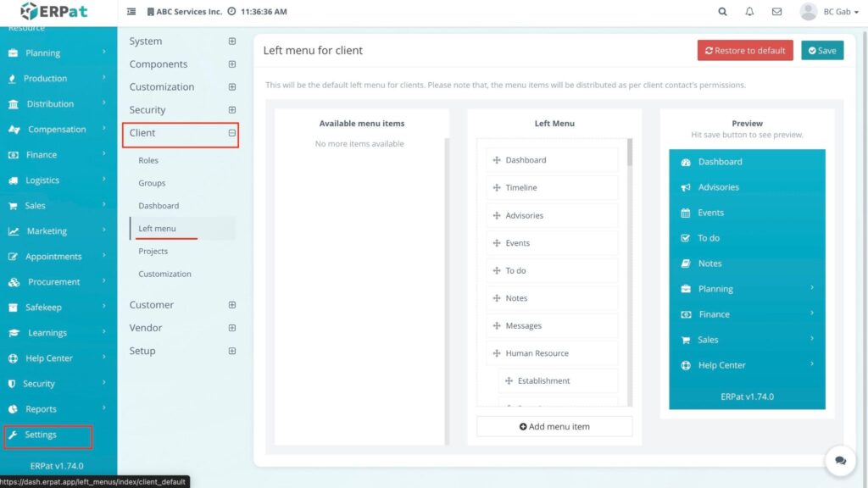Screen dimensions: 868x488
Task: Click Add menu item button
Action: tap(554, 426)
